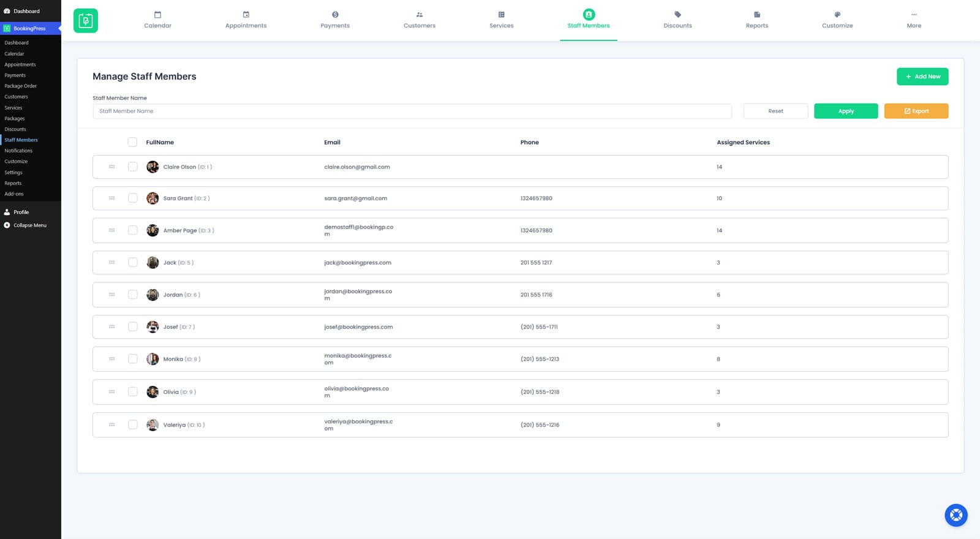Viewport: 980px width, 539px height.
Task: Open Staff Members in sidebar menu
Action: 21,140
